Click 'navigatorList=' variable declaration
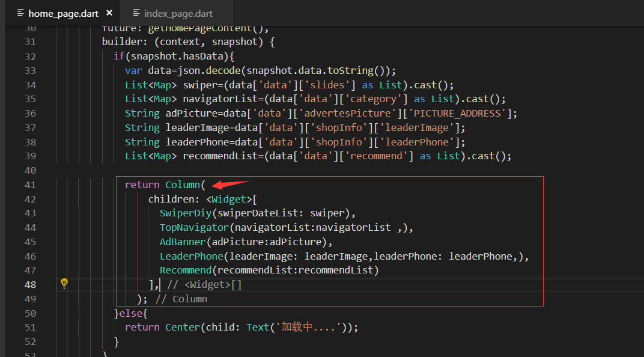 click(223, 99)
